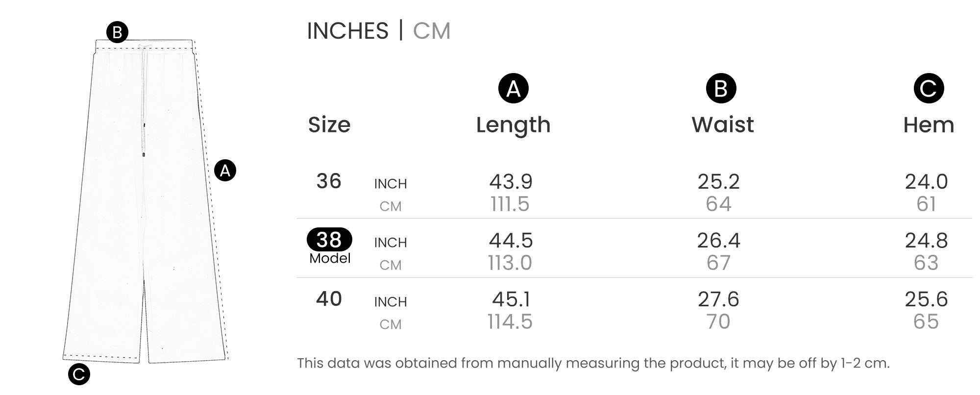Click the B badge at the diagram waistband
The height and width of the screenshot is (395, 980).
click(x=118, y=32)
